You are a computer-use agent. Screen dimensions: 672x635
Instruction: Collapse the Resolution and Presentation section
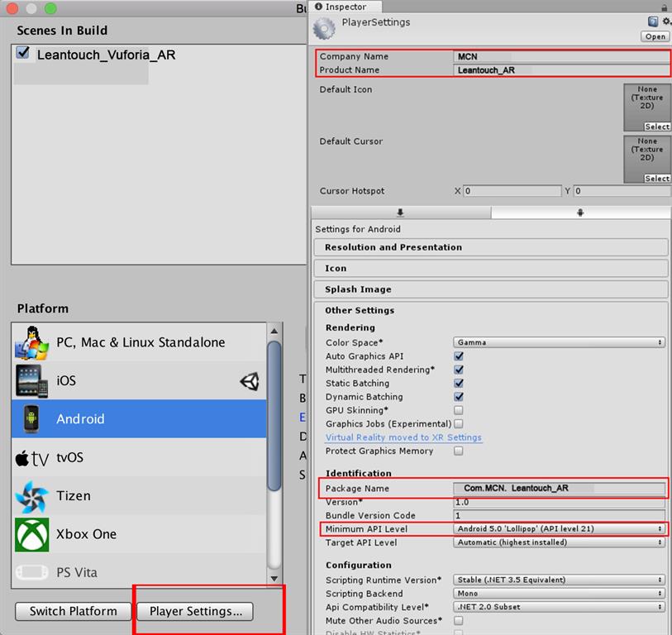(x=489, y=247)
